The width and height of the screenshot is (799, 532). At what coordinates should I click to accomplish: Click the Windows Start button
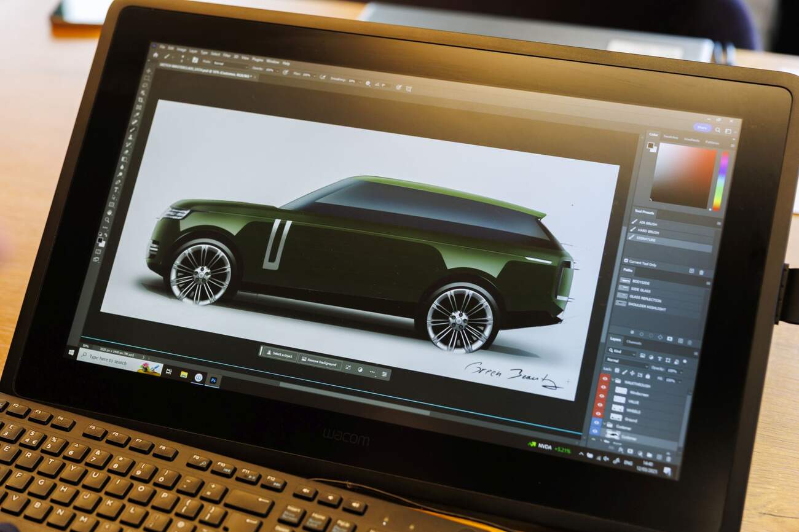pos(72,353)
